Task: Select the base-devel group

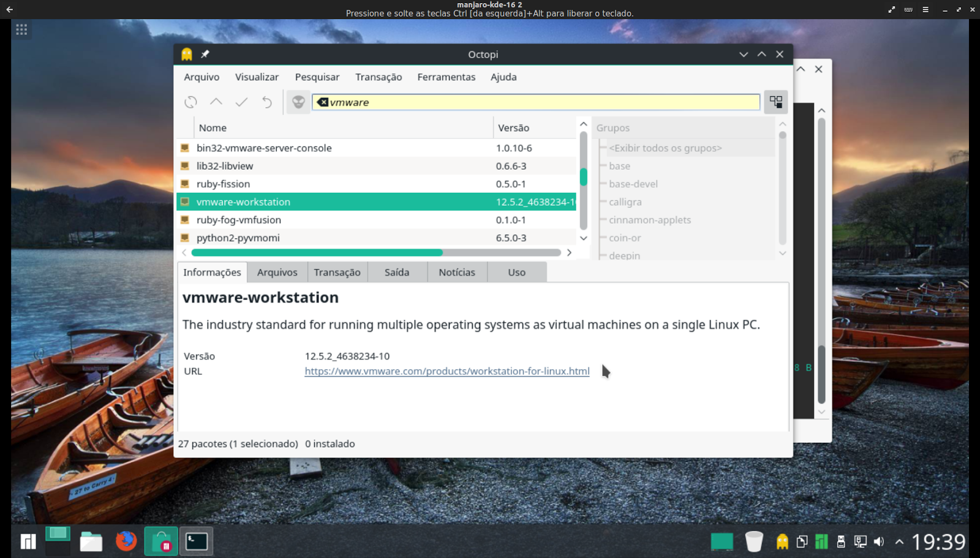Action: tap(633, 184)
